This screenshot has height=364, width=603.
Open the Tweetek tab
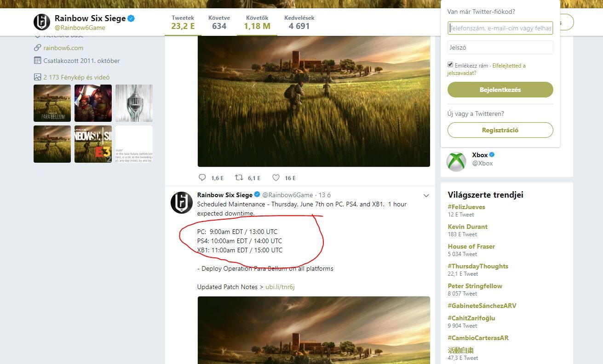[183, 23]
